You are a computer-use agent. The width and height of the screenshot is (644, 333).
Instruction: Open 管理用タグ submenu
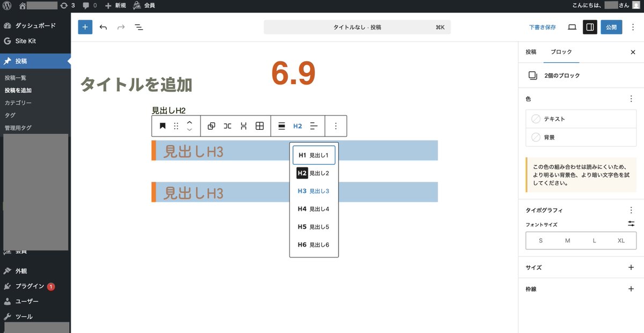coord(18,128)
